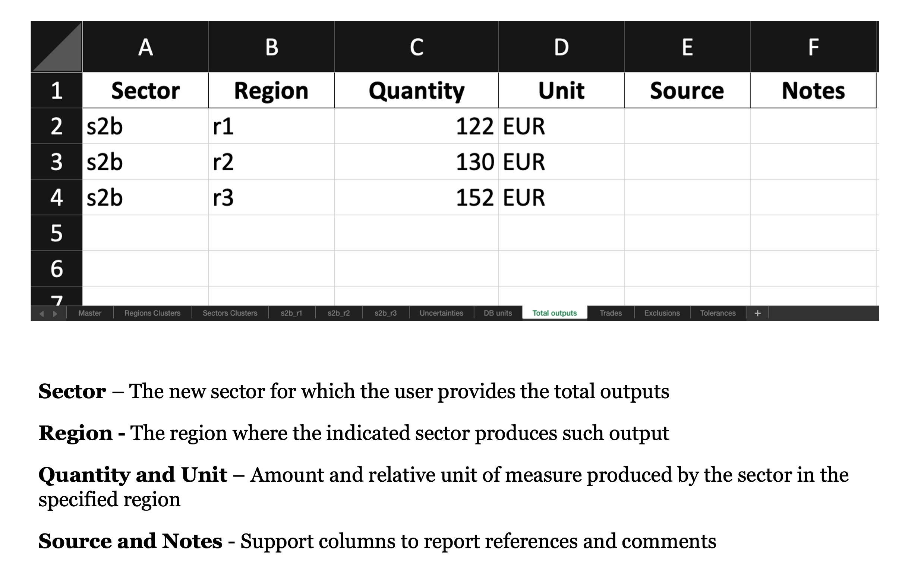This screenshot has height=579, width=924.
Task: Select column A header
Action: [x=145, y=47]
